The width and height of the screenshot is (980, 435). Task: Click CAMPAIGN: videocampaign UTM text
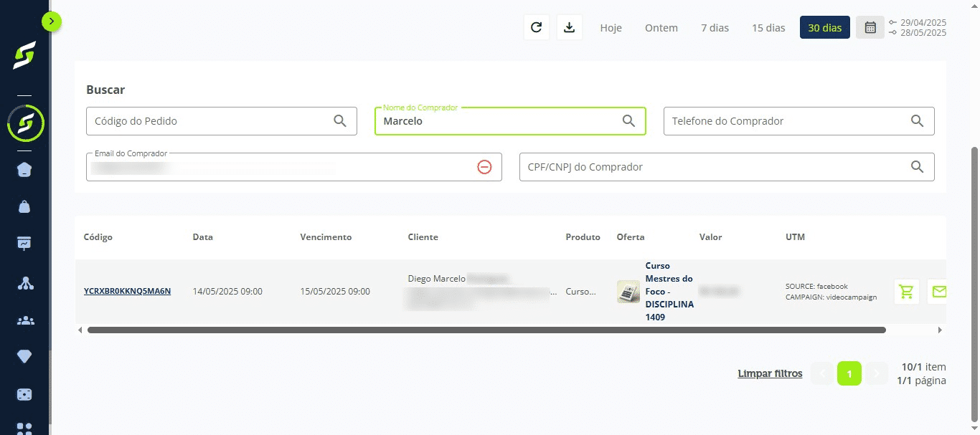[831, 297]
